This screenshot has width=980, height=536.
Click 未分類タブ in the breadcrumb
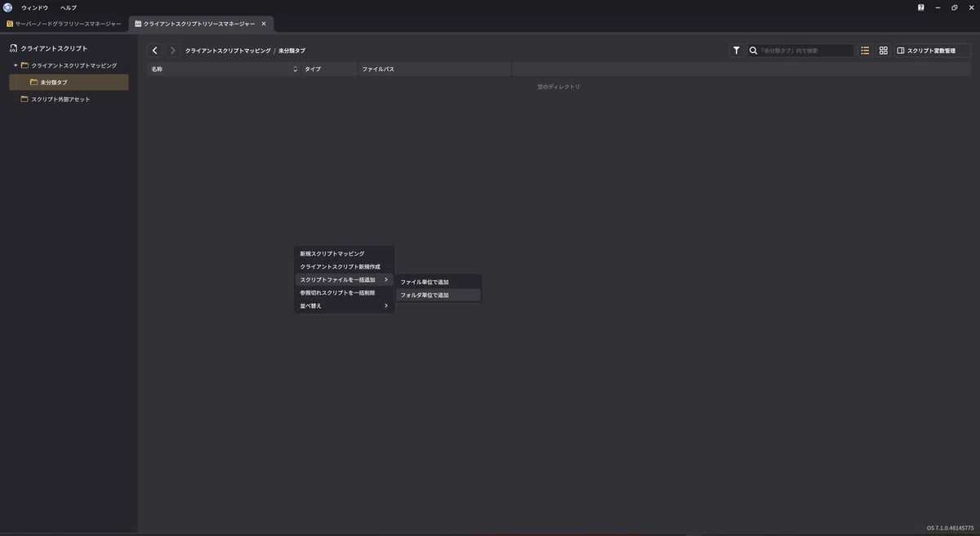pyautogui.click(x=292, y=51)
